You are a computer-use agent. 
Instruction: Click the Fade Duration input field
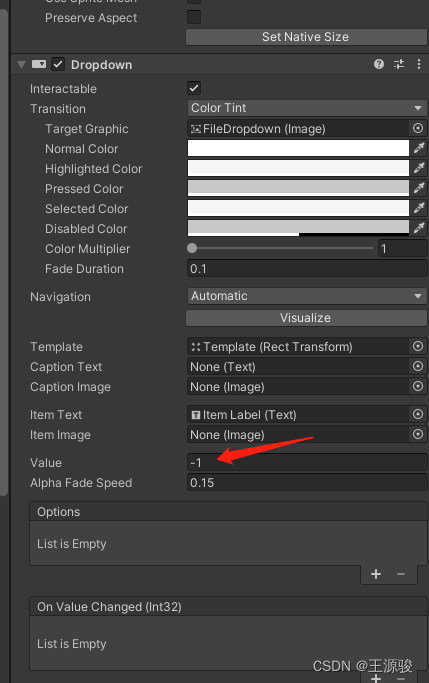307,269
